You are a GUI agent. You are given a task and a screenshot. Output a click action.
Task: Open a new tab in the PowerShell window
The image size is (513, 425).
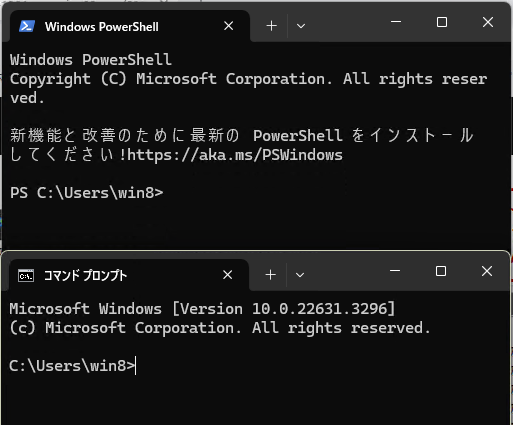pyautogui.click(x=272, y=26)
